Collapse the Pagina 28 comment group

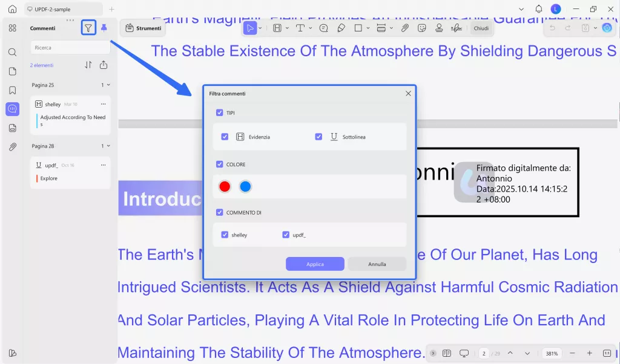pyautogui.click(x=108, y=146)
